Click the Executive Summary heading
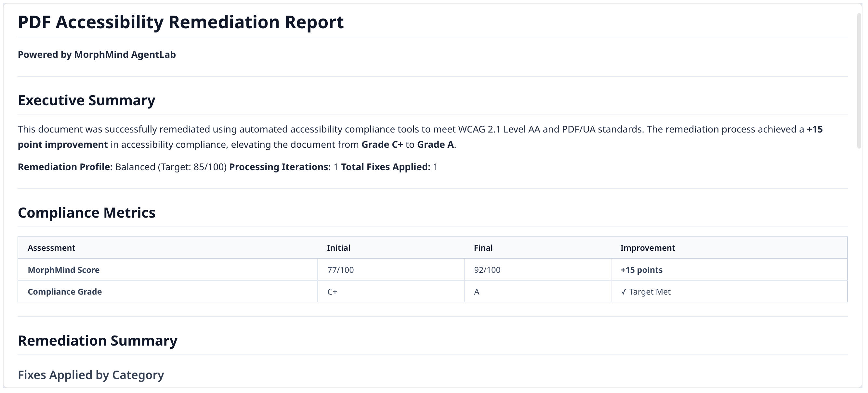The width and height of the screenshot is (868, 393). click(86, 100)
